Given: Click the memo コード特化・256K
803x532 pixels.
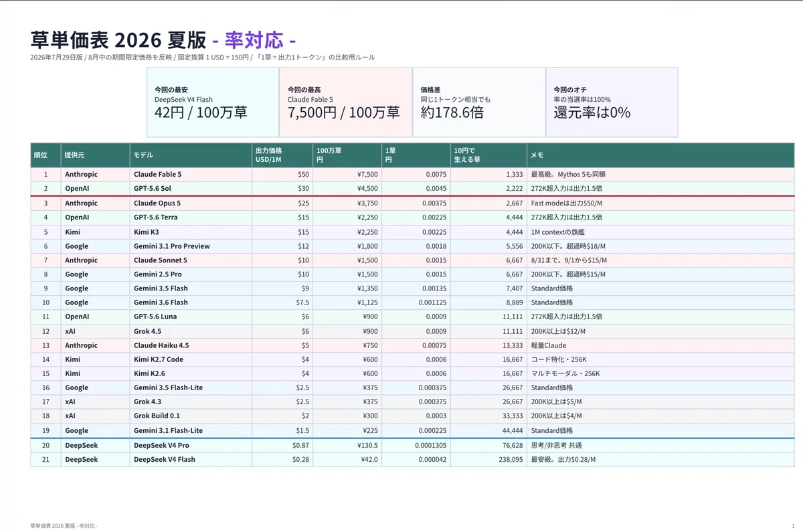Looking at the screenshot, I should [559, 359].
